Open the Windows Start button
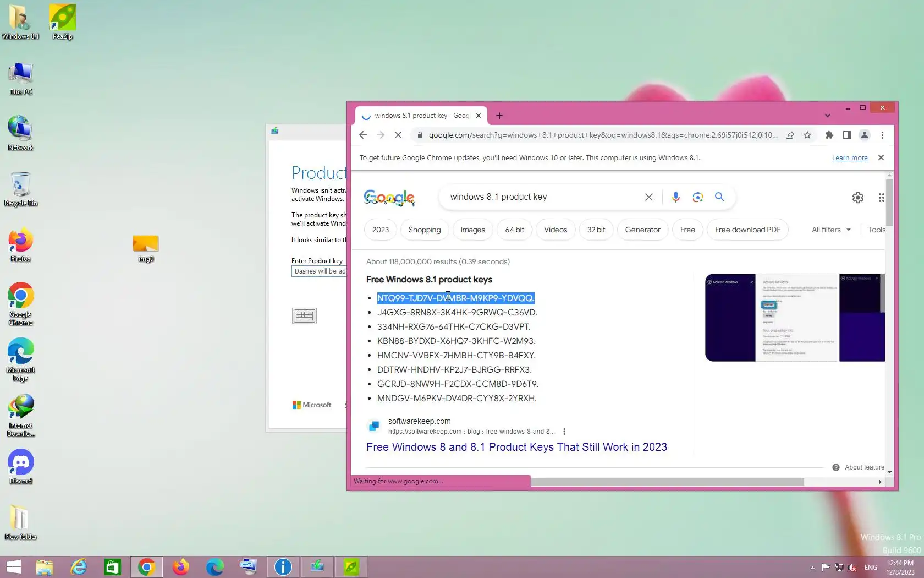Screen dimensions: 924x578 click(13, 567)
